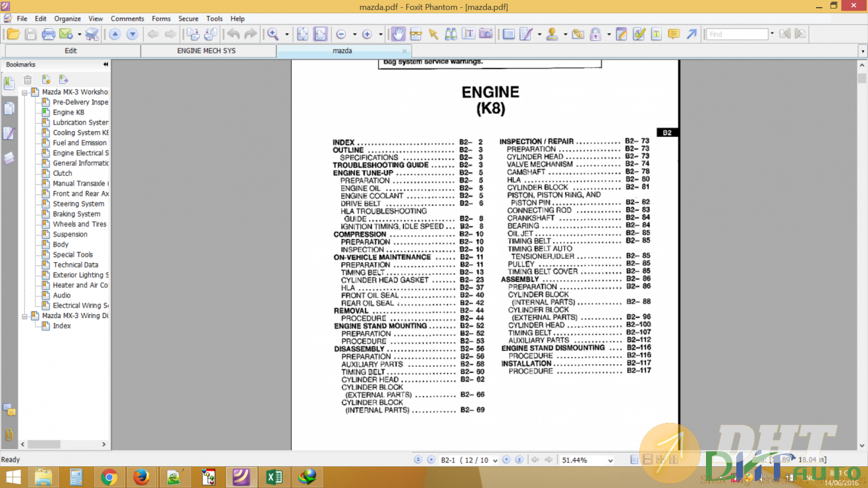Click the Email envelope icon

[x=66, y=34]
